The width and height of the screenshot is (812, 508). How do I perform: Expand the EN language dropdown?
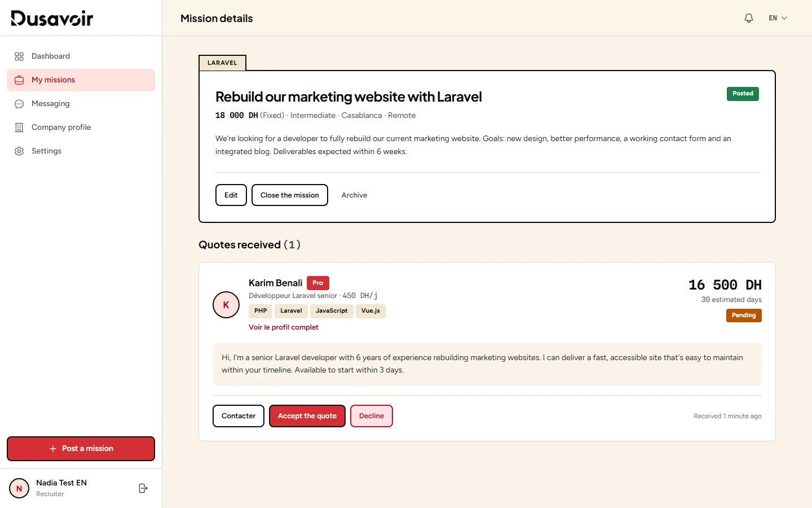pyautogui.click(x=778, y=18)
